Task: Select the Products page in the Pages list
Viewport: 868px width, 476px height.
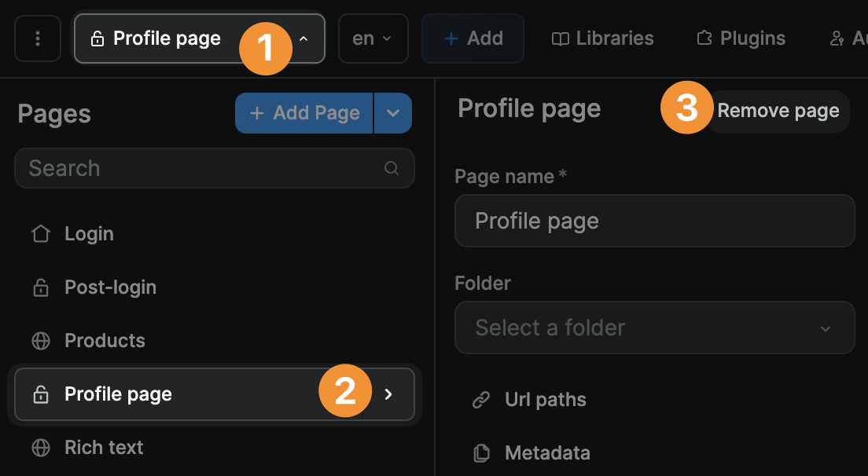Action: (x=104, y=340)
